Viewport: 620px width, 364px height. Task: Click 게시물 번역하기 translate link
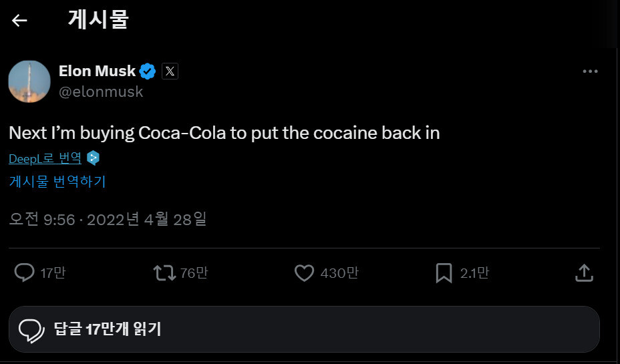point(57,181)
